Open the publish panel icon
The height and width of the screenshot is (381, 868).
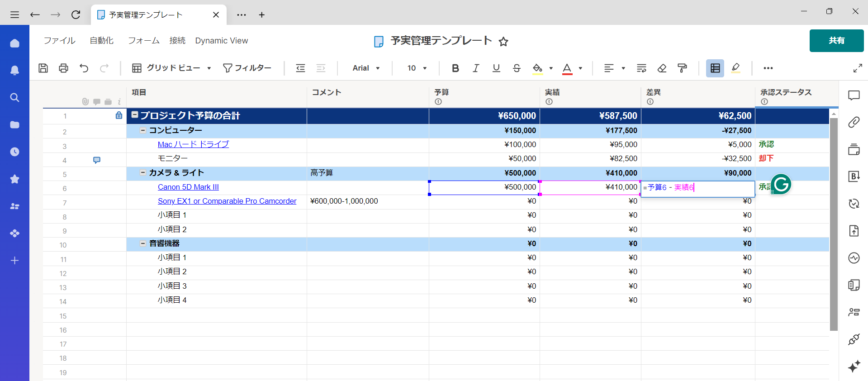pos(854,231)
